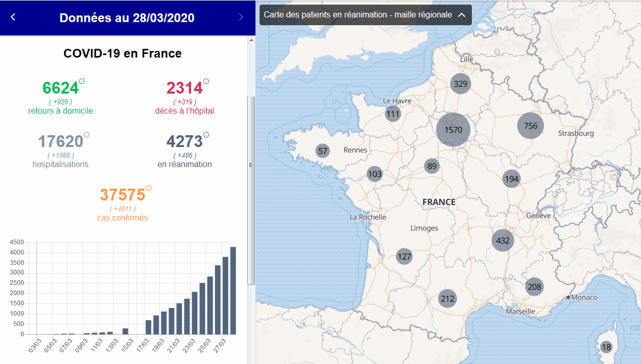Open info tooltip for 37575 cas confirmés
641x364 pixels.
coord(148,188)
